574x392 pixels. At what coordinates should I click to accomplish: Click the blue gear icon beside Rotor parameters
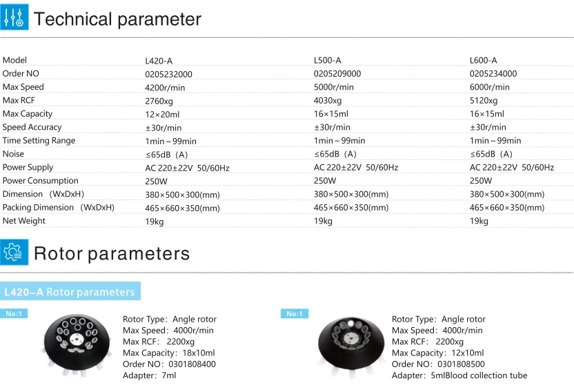14,252
